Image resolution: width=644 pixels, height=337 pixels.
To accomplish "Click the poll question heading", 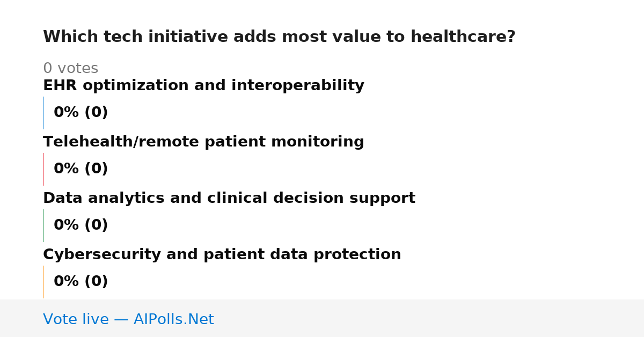I will 279,37.
